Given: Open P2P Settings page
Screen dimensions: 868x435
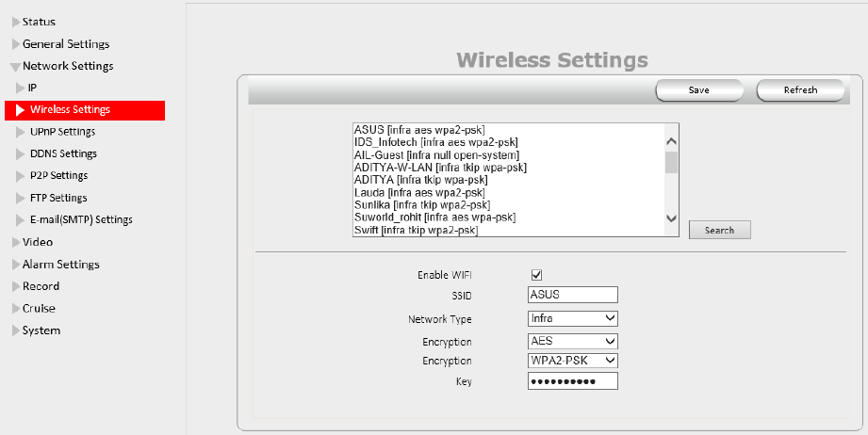Looking at the screenshot, I should [x=58, y=176].
